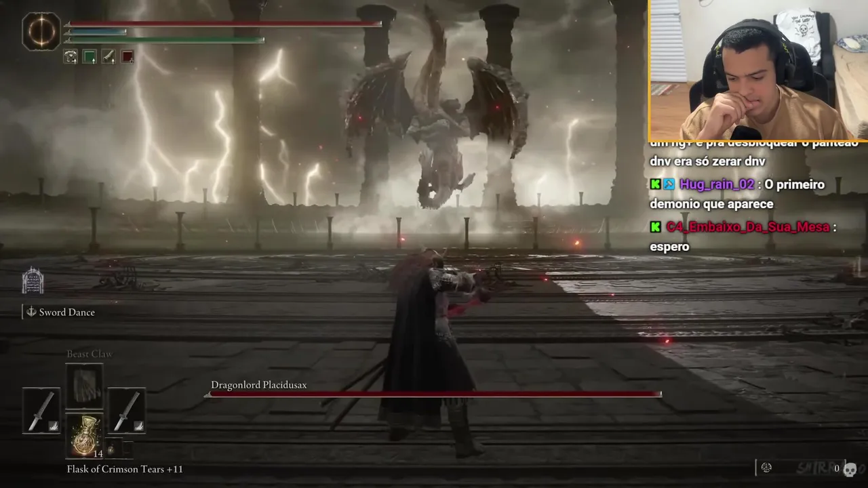Click the Beast Claw spell label
The height and width of the screenshot is (488, 868).
click(90, 354)
